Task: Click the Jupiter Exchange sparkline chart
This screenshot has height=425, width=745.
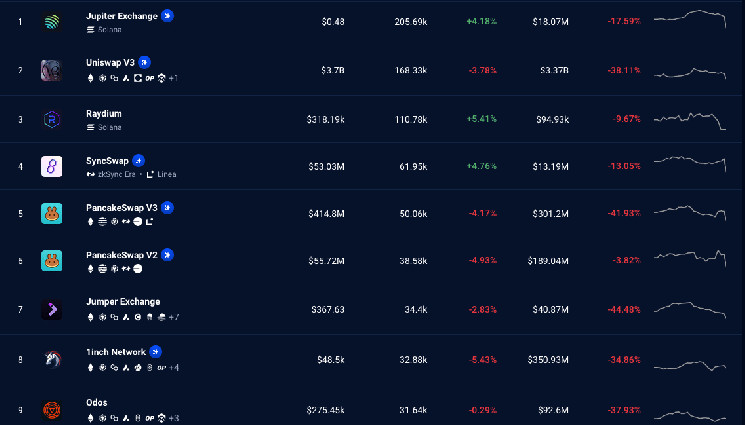Action: tap(690, 19)
